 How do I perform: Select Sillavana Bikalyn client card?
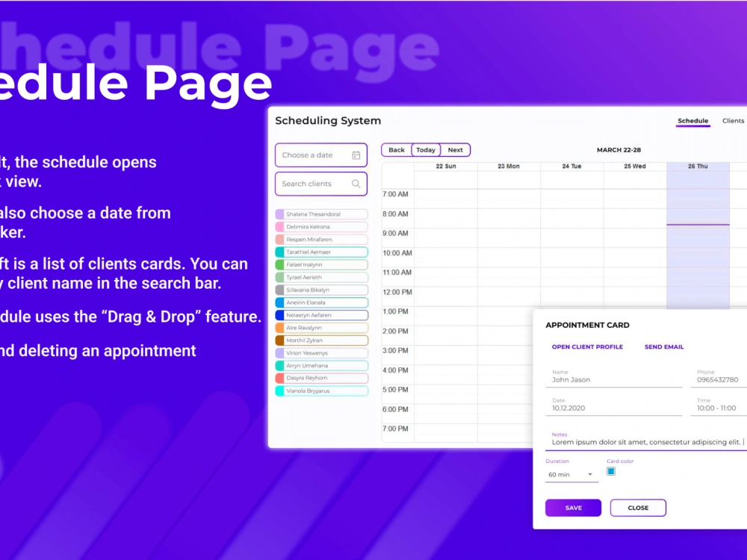tap(321, 290)
